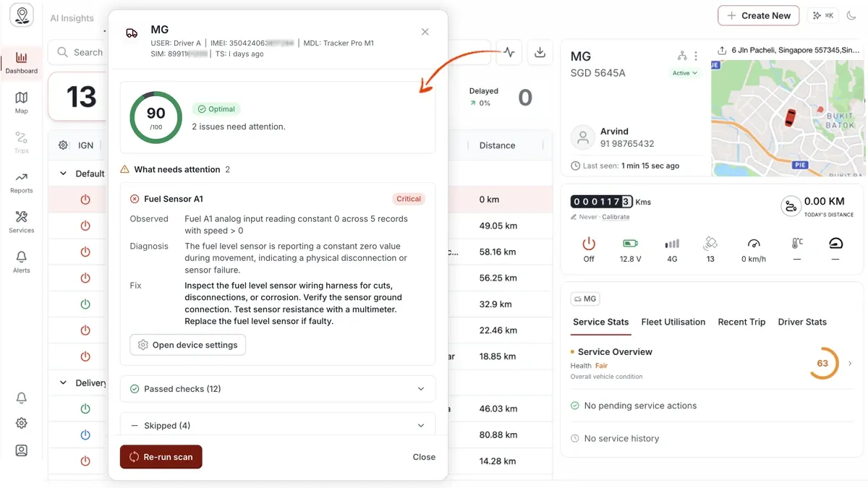Click the 0 km/h speedometer icon

(x=754, y=244)
